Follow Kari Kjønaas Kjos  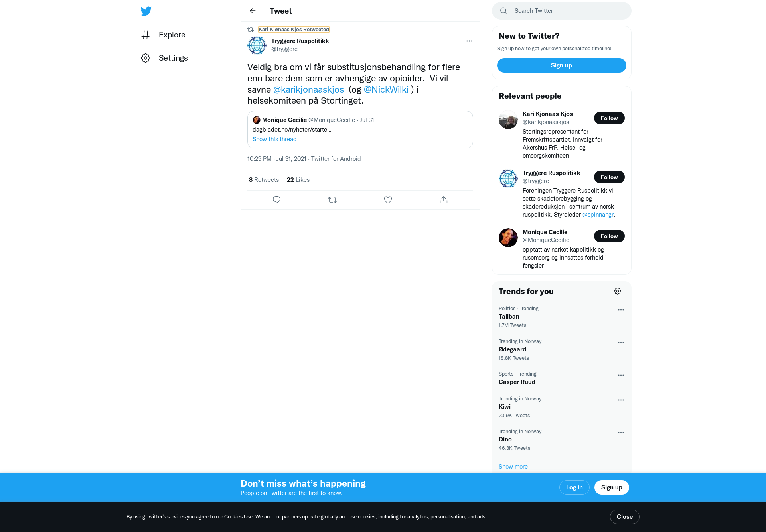pos(609,118)
